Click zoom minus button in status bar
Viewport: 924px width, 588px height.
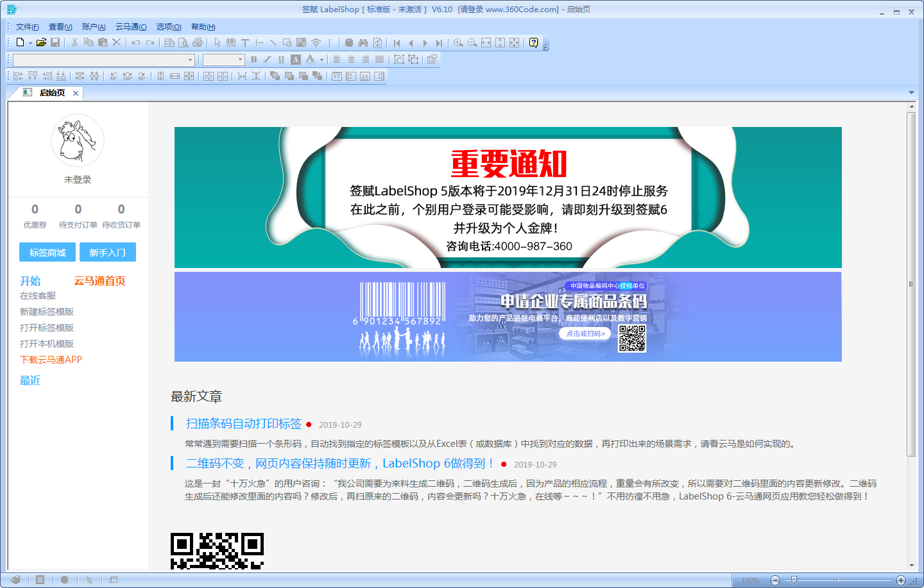pyautogui.click(x=775, y=580)
